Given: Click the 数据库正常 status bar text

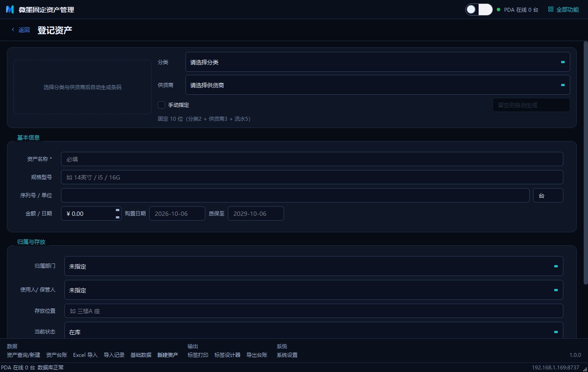Looking at the screenshot, I should (x=51, y=368).
